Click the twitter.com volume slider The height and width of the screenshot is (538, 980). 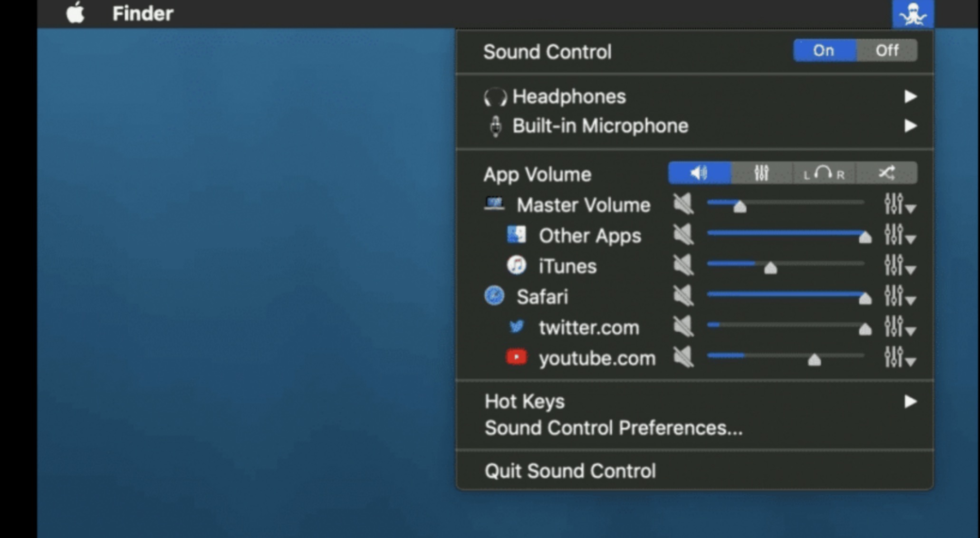(x=789, y=327)
